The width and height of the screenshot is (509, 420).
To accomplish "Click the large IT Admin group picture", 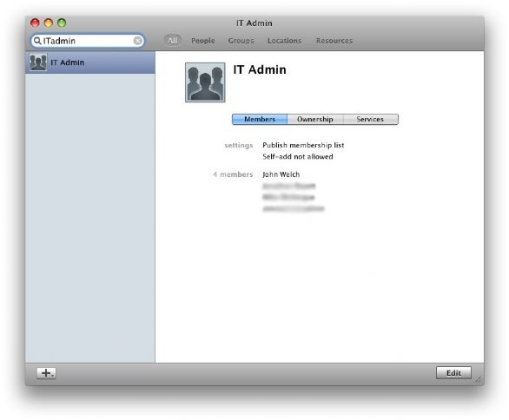I will pyautogui.click(x=205, y=82).
